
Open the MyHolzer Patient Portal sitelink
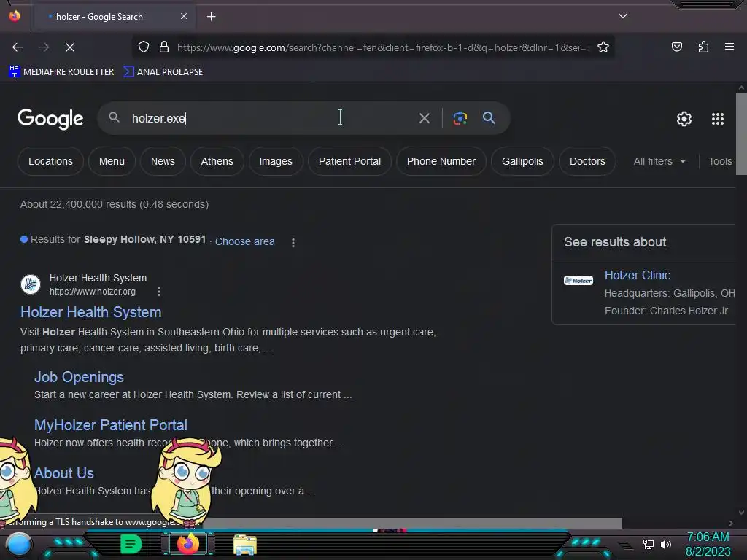[x=111, y=425]
